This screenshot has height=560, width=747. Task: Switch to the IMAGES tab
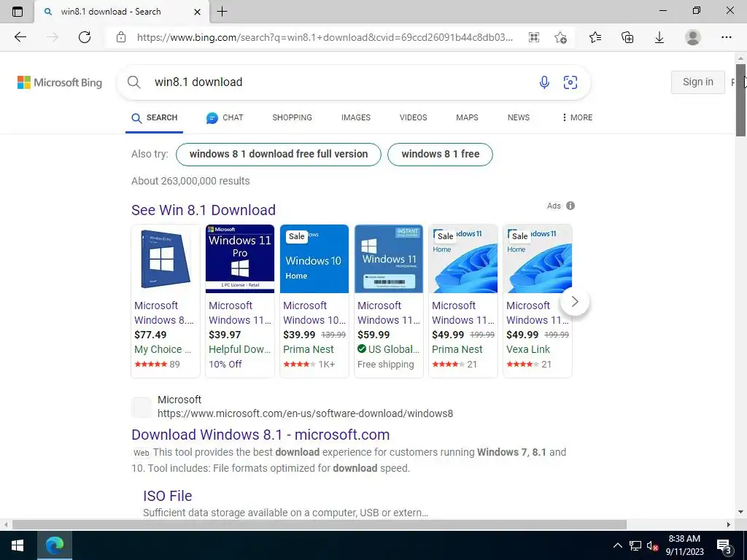[x=355, y=117]
